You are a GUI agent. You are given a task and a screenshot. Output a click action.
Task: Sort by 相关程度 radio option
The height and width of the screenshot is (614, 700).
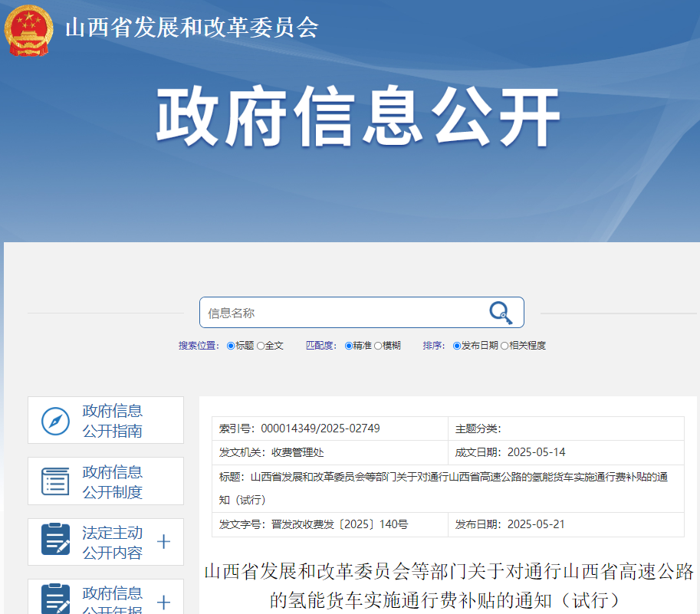[x=504, y=346]
